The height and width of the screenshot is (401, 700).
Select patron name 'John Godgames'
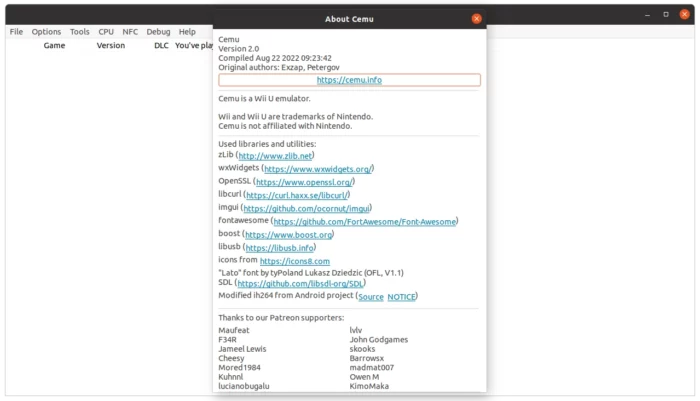tap(379, 340)
